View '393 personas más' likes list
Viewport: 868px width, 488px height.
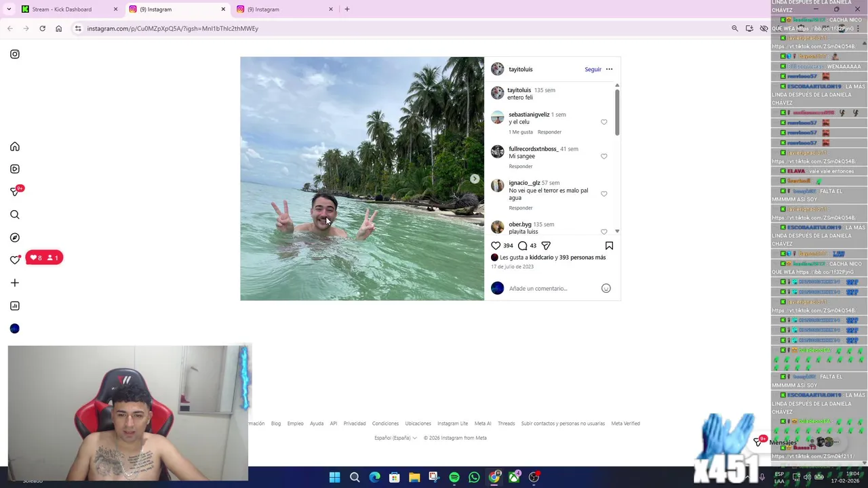point(583,258)
